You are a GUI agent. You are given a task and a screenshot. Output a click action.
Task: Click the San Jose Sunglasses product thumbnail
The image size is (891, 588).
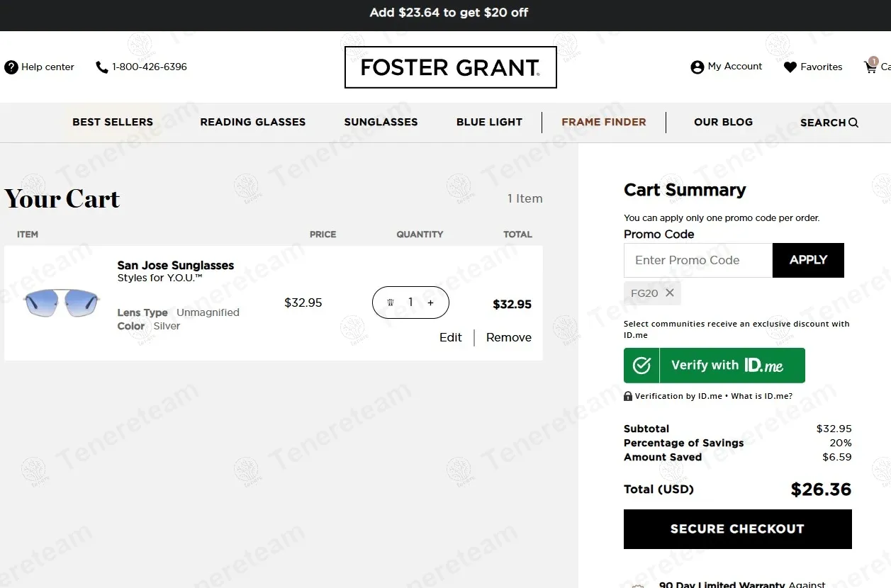[60, 303]
